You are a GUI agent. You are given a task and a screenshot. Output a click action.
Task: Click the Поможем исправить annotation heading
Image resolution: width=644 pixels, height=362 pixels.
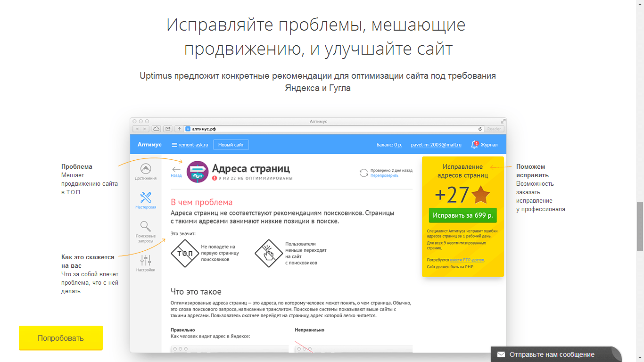[x=532, y=171]
